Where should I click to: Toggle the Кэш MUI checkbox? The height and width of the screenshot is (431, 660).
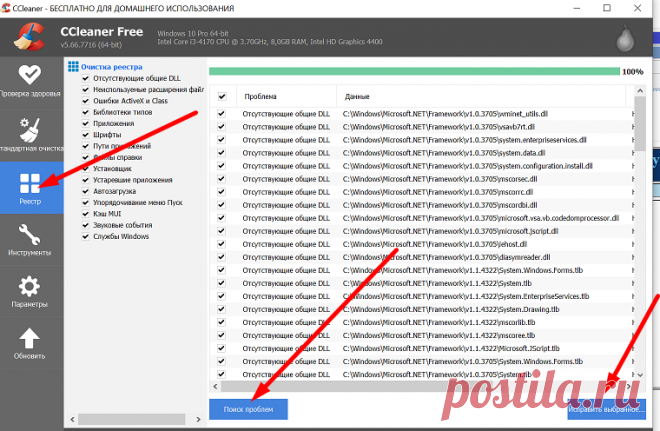pyautogui.click(x=85, y=214)
